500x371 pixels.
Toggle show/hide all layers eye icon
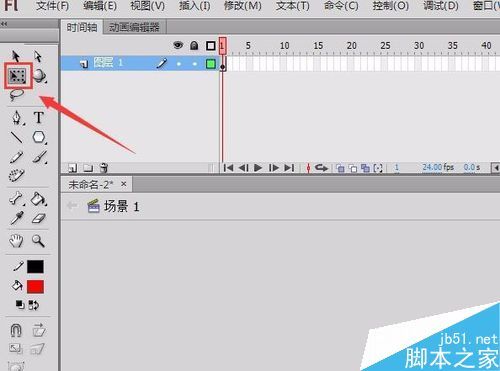tap(178, 45)
